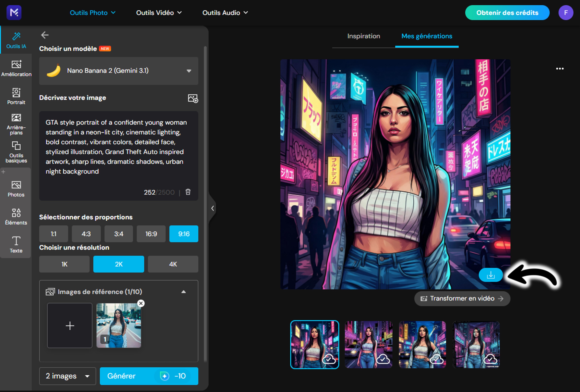
Task: Choose the 4K resolution
Action: coord(173,264)
